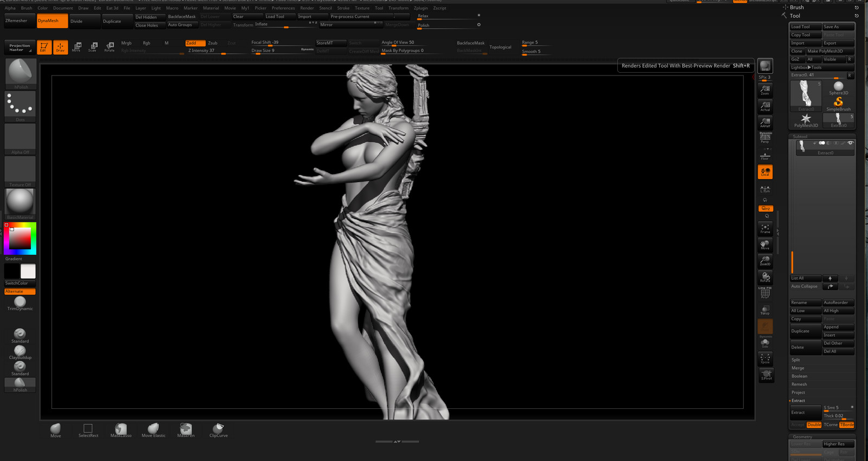868x461 pixels.
Task: Click the ZRemesher button
Action: coord(20,21)
